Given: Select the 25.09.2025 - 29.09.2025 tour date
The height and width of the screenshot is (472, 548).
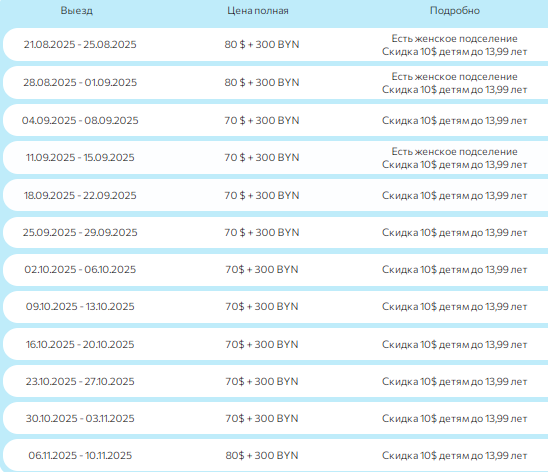Looking at the screenshot, I should click(x=80, y=232).
